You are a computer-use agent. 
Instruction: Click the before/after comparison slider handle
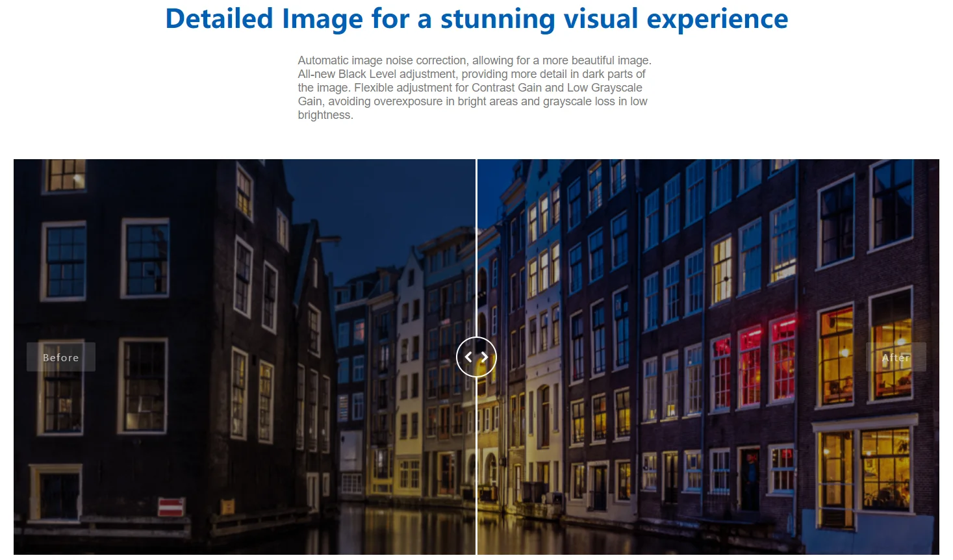(x=476, y=357)
